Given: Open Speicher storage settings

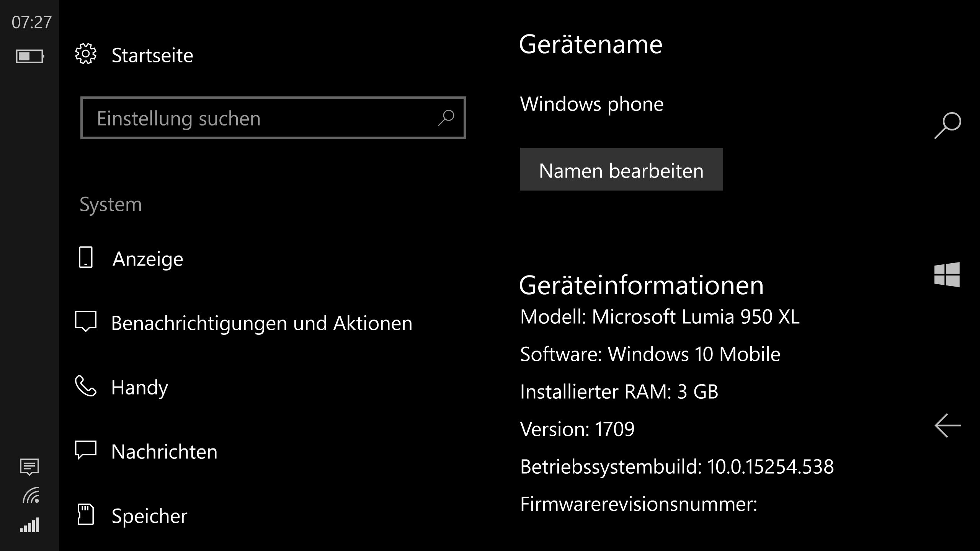Looking at the screenshot, I should [150, 516].
